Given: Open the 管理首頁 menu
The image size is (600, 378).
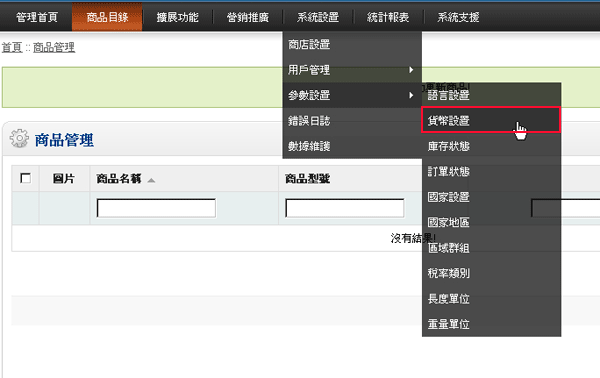Looking at the screenshot, I should [x=37, y=17].
